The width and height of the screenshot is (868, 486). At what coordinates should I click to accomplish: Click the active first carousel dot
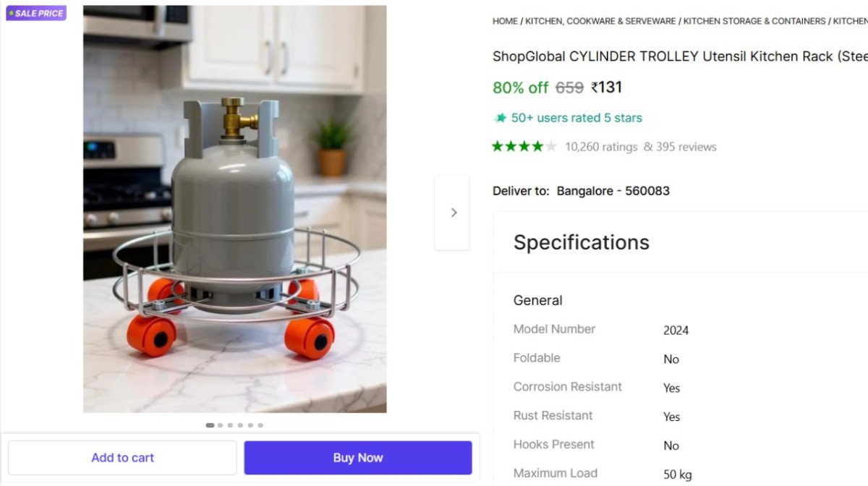pos(209,425)
